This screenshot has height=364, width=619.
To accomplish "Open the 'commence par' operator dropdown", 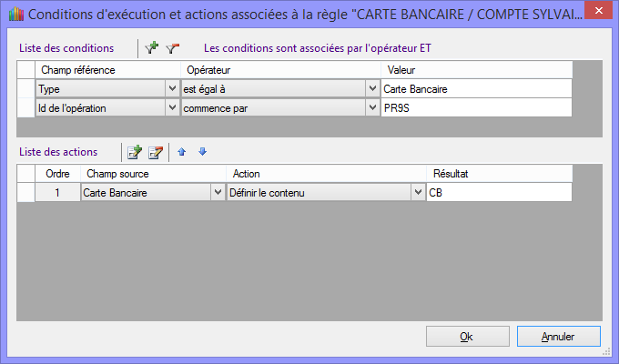I will (x=372, y=108).
